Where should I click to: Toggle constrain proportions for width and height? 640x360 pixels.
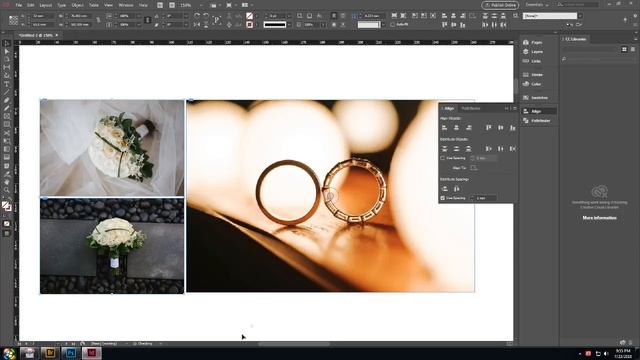(x=98, y=20)
